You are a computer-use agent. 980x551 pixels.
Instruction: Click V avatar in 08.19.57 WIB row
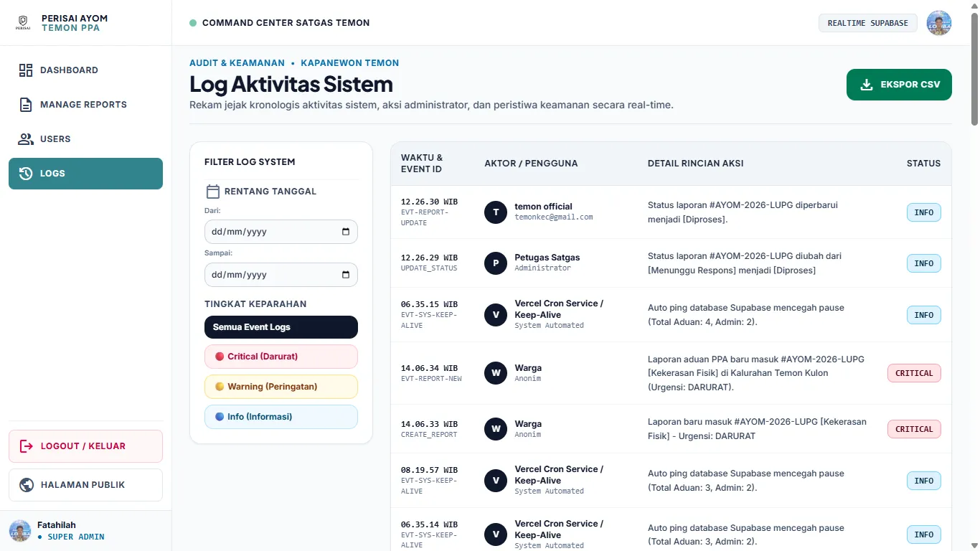click(x=496, y=481)
